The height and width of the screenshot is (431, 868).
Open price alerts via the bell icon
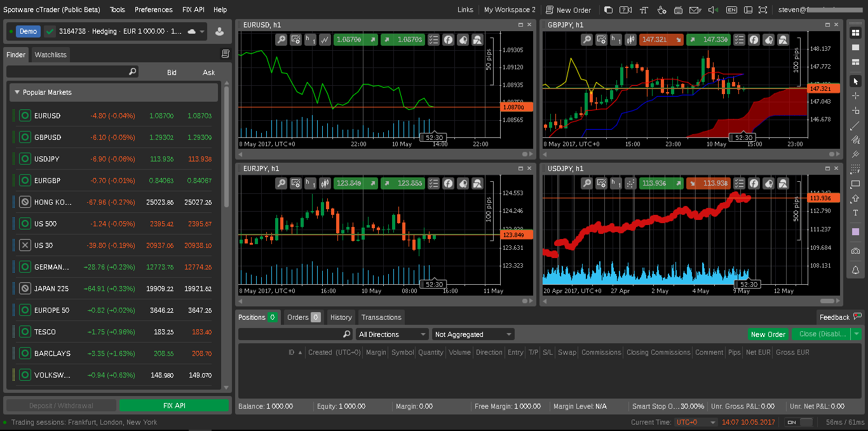click(855, 269)
